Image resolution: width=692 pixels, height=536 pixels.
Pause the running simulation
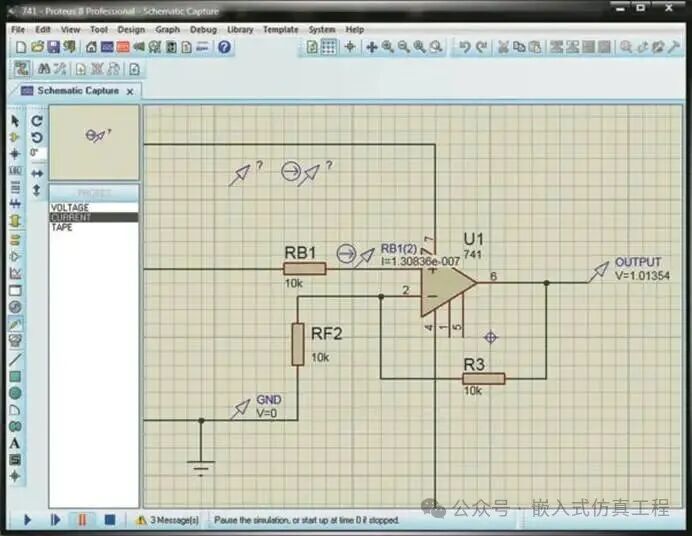[x=82, y=520]
